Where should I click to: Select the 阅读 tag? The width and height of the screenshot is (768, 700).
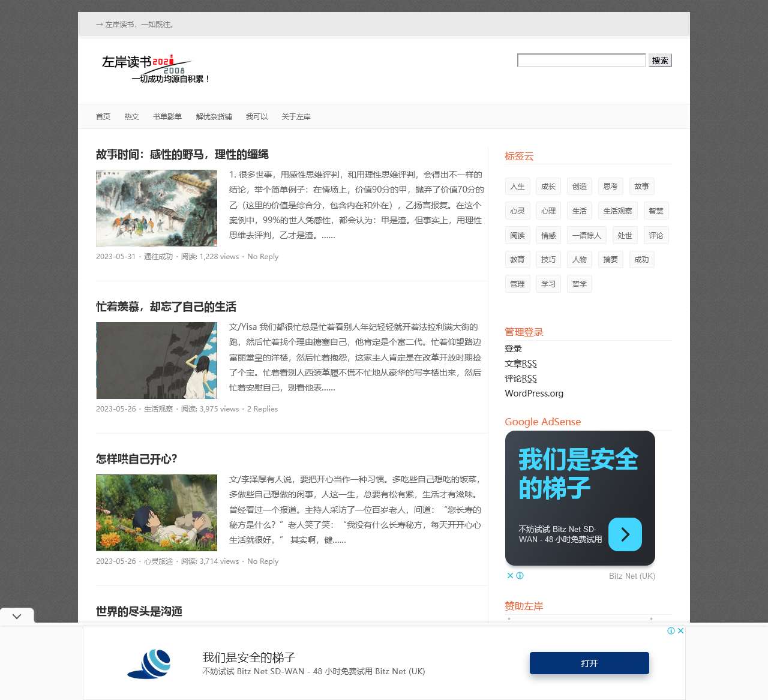[518, 235]
